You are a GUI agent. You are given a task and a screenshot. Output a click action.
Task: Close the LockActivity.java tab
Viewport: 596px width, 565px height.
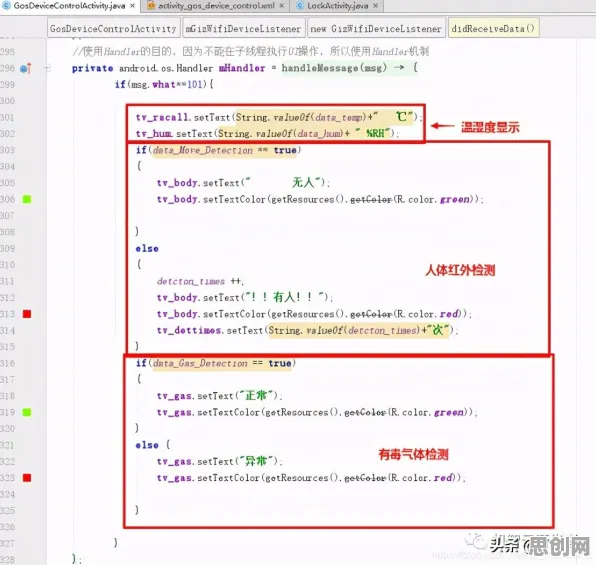(376, 6)
